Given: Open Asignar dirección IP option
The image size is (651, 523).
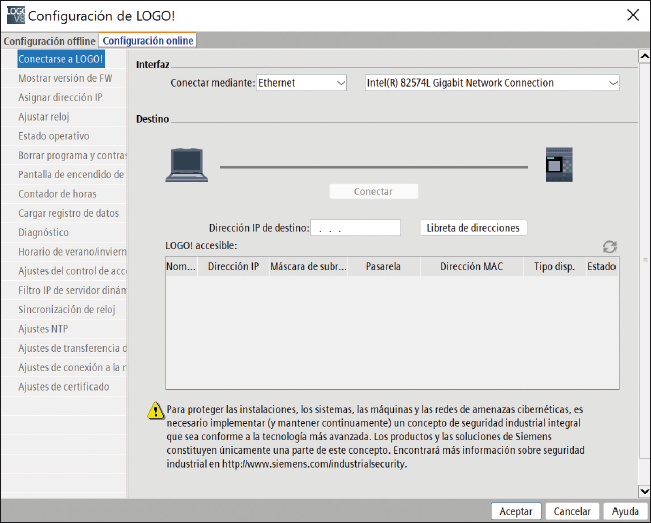Looking at the screenshot, I should 60,98.
